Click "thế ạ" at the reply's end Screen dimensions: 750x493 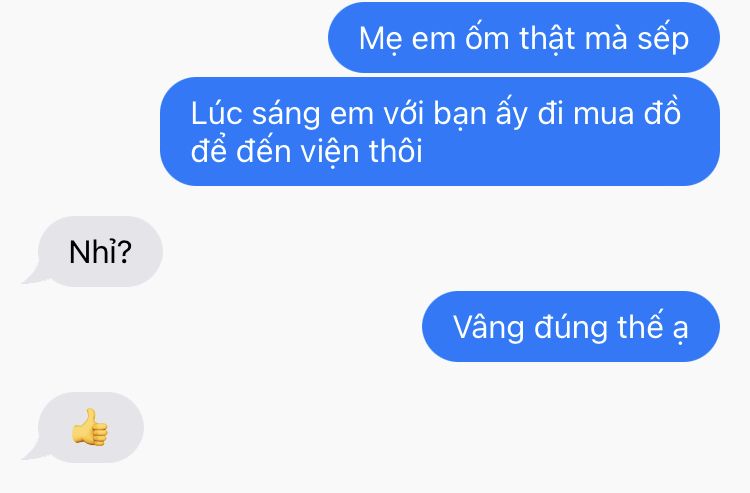point(652,327)
